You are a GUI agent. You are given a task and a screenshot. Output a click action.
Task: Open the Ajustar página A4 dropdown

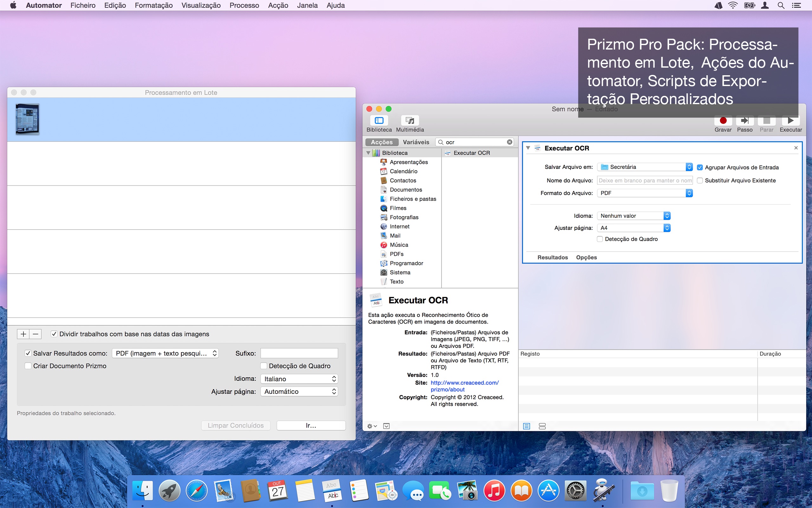point(634,228)
